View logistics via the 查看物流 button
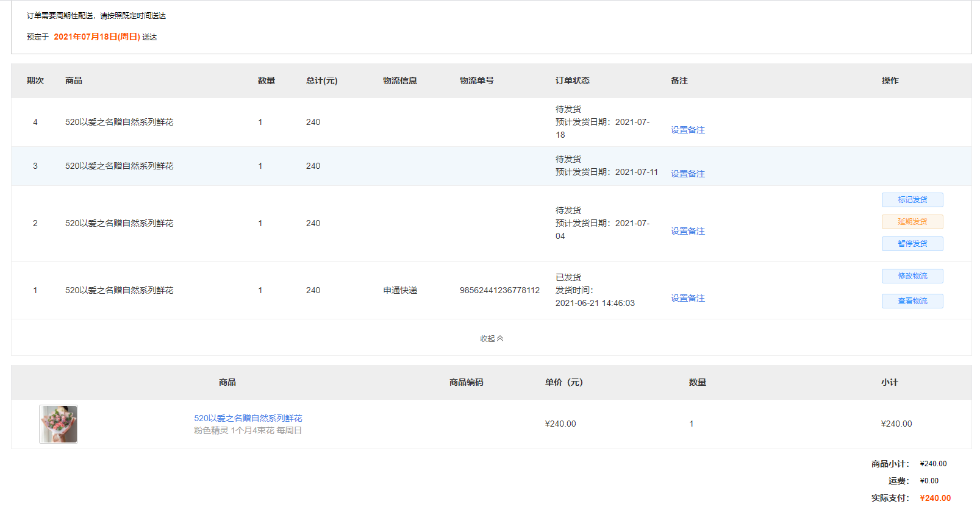The height and width of the screenshot is (515, 980). [912, 301]
